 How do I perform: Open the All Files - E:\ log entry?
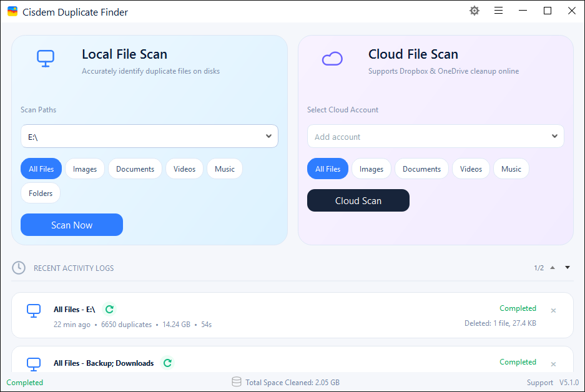point(292,315)
